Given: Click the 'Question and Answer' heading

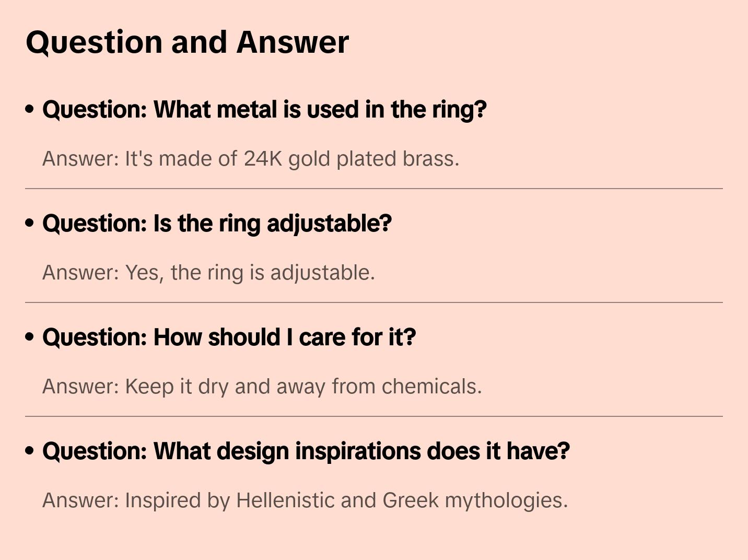Looking at the screenshot, I should pyautogui.click(x=187, y=42).
